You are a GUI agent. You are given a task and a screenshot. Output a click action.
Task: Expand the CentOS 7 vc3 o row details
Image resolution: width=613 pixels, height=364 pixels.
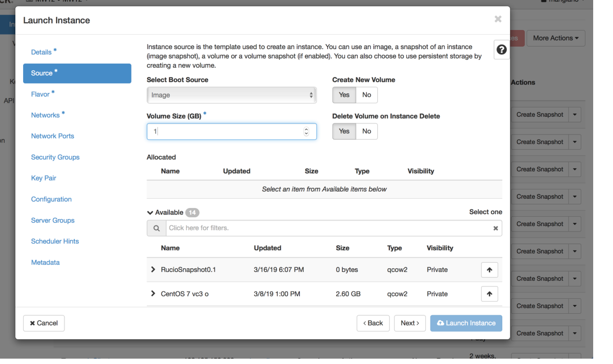(153, 293)
